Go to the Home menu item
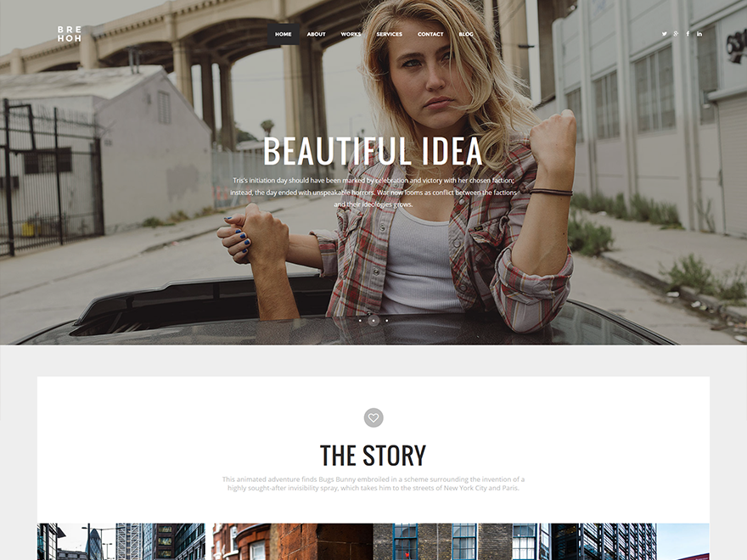Image resolution: width=747 pixels, height=560 pixels. (283, 34)
